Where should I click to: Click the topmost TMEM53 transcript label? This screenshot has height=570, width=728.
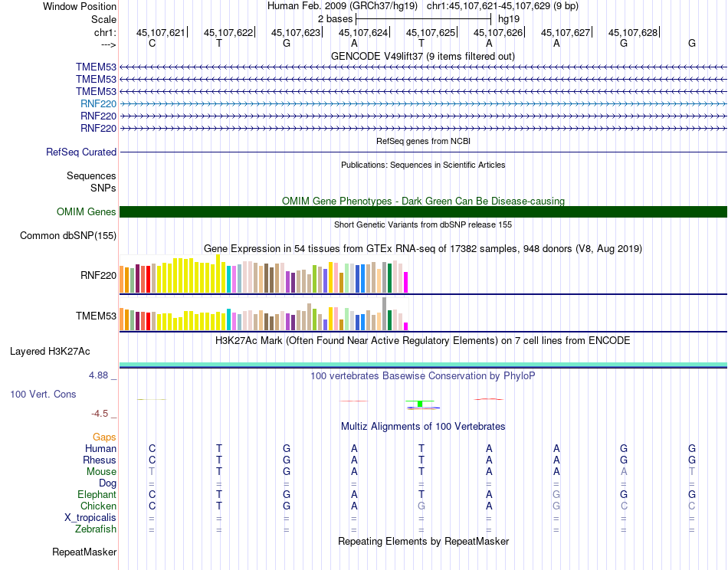tap(96, 67)
